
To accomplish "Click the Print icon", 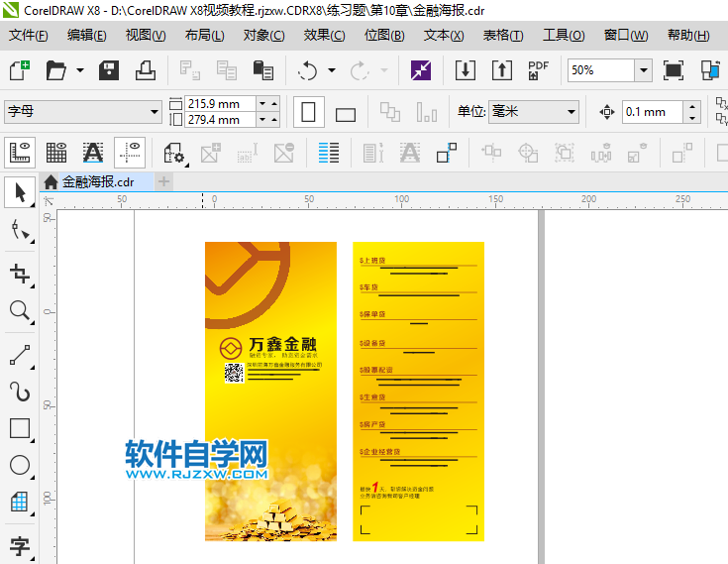I will (x=146, y=70).
